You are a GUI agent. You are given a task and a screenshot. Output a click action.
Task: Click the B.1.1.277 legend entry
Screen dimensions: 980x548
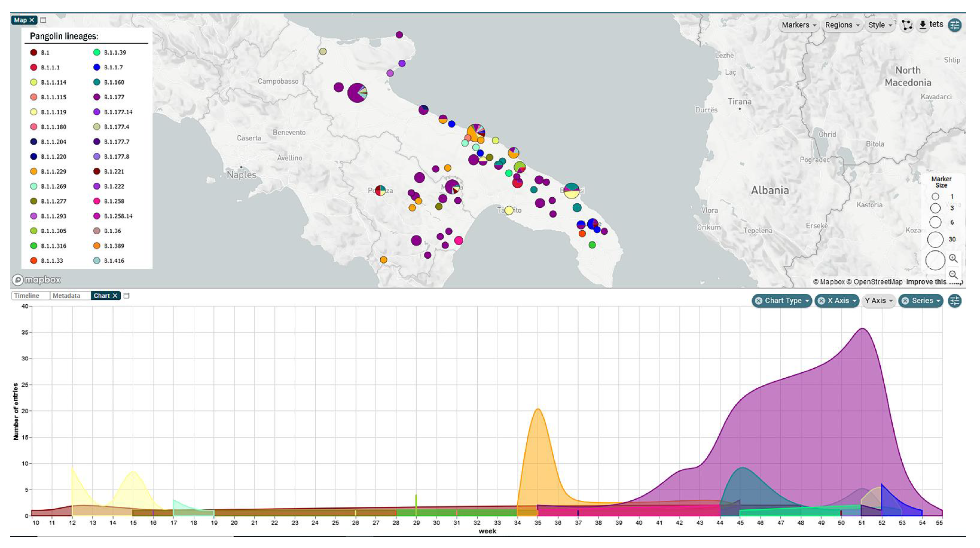48,201
